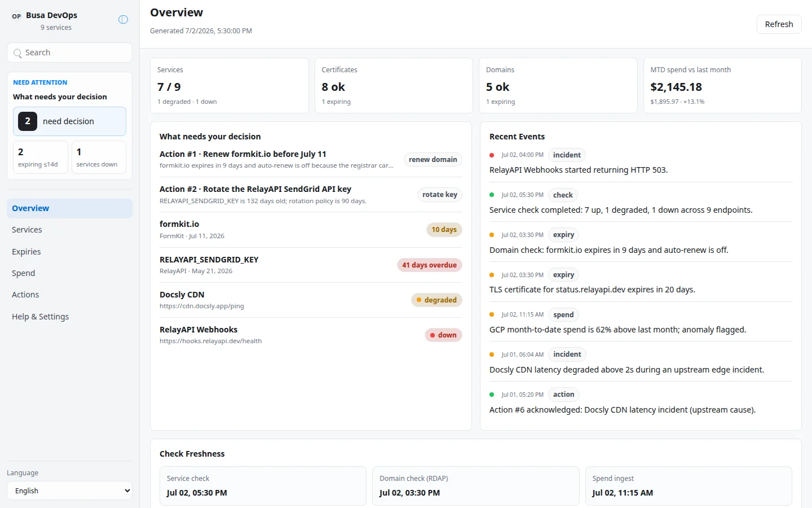Open the Certificates 8 ok summary card

394,86
